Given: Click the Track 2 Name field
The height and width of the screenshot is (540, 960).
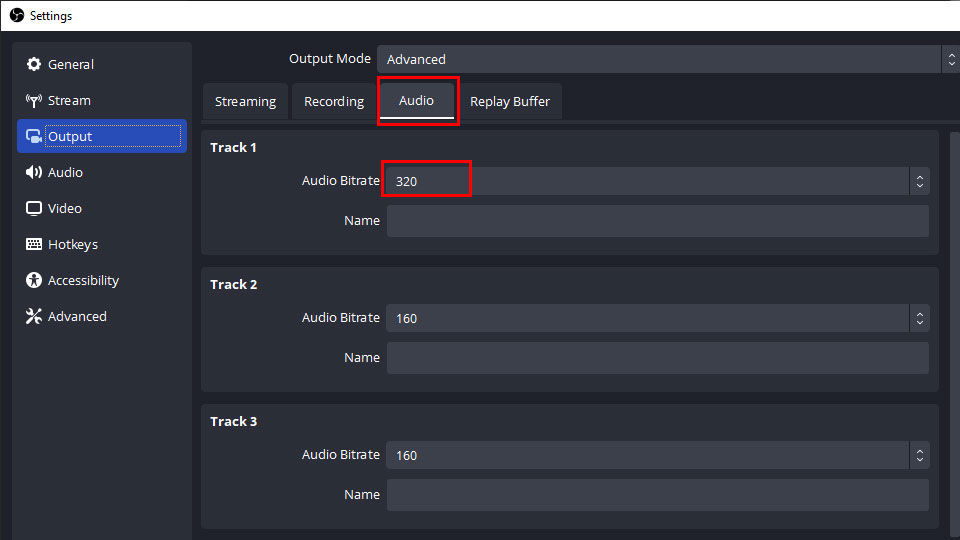Looking at the screenshot, I should (x=658, y=358).
